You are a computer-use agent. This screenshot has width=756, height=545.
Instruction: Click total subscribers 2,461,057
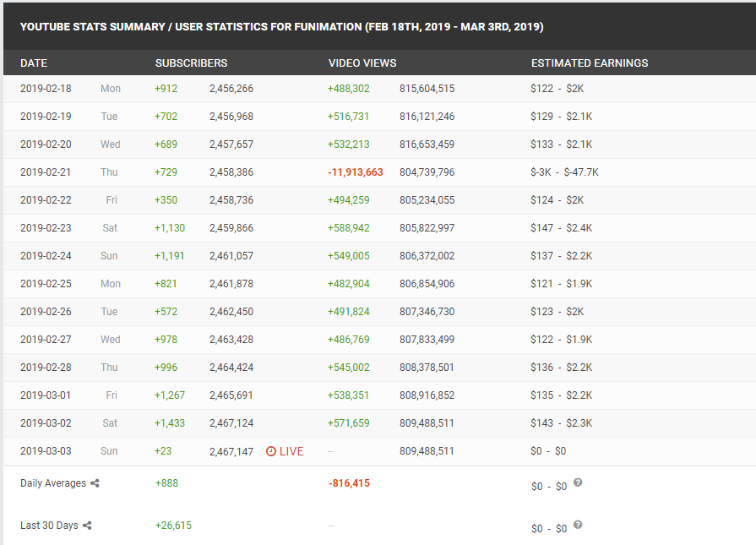point(231,256)
